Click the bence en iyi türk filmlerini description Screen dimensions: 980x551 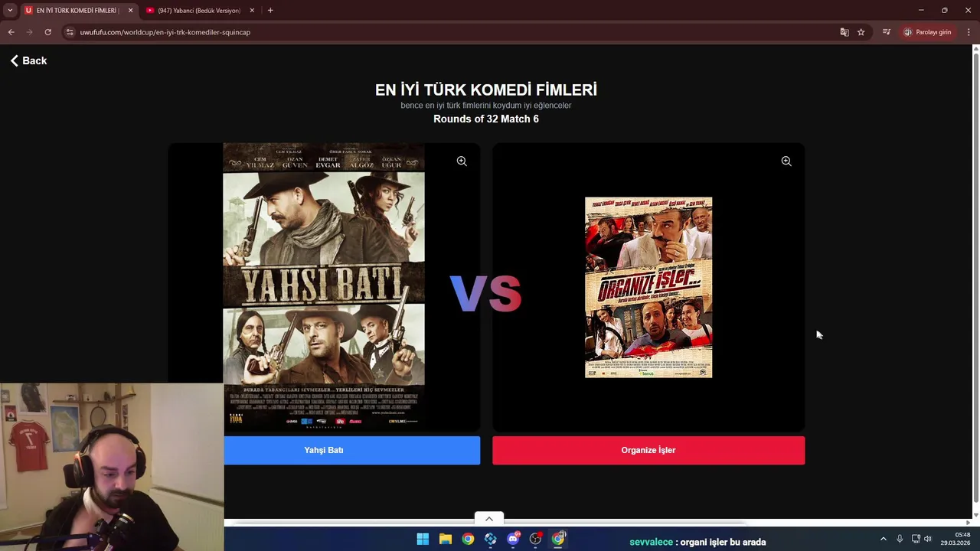coord(486,105)
